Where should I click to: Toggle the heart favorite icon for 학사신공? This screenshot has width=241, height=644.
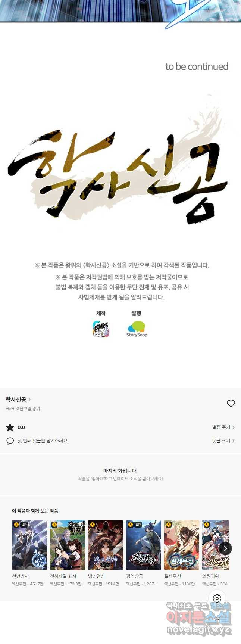click(x=231, y=404)
